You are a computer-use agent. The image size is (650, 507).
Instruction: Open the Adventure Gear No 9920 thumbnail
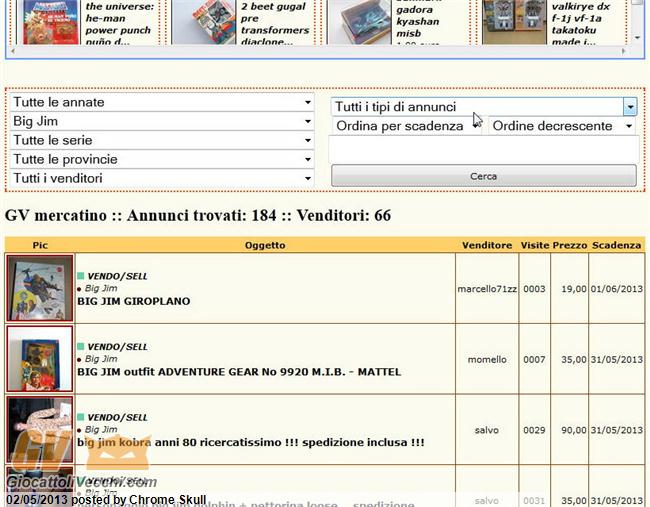click(40, 359)
